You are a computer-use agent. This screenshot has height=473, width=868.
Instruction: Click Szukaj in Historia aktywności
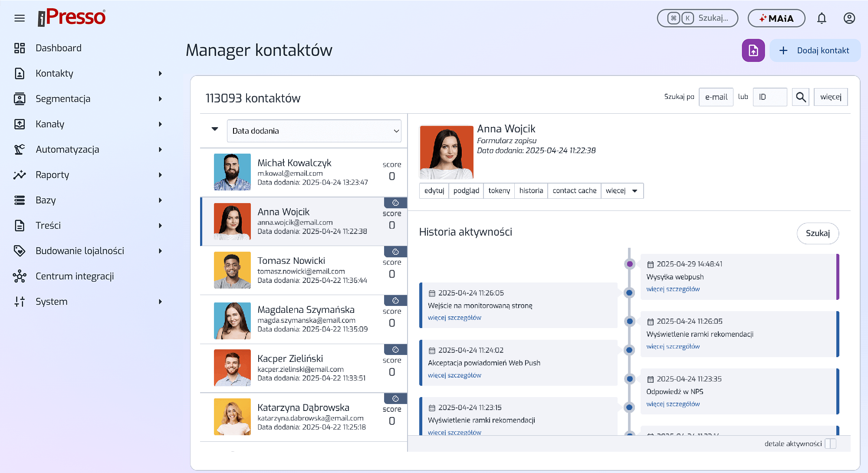pos(818,233)
